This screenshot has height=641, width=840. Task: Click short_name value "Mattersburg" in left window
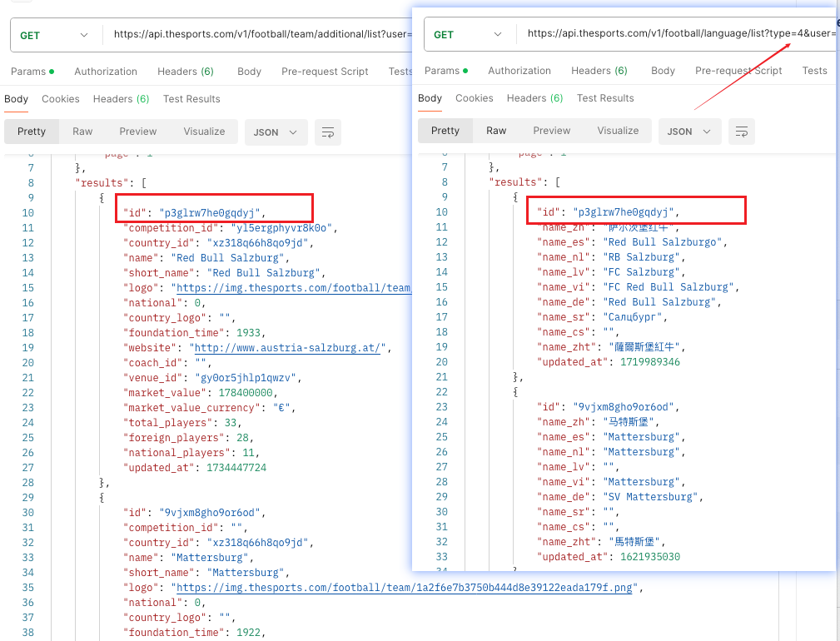tap(246, 573)
